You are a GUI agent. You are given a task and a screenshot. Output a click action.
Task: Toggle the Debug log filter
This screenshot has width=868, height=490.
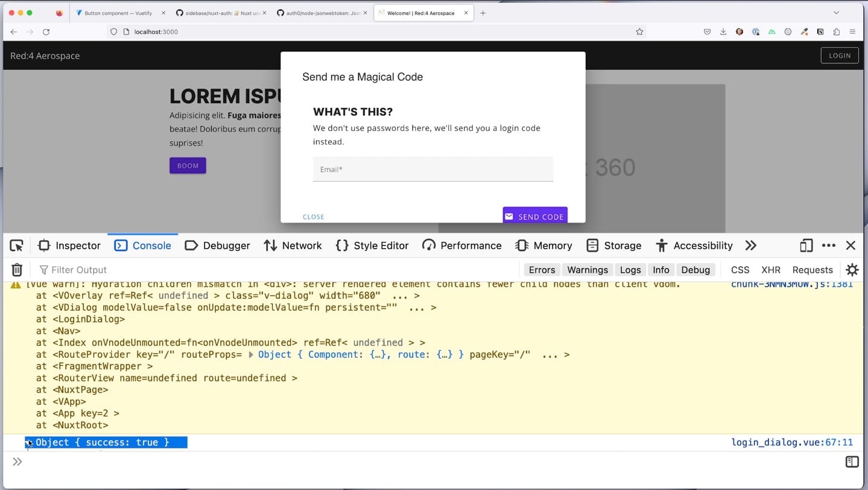695,270
